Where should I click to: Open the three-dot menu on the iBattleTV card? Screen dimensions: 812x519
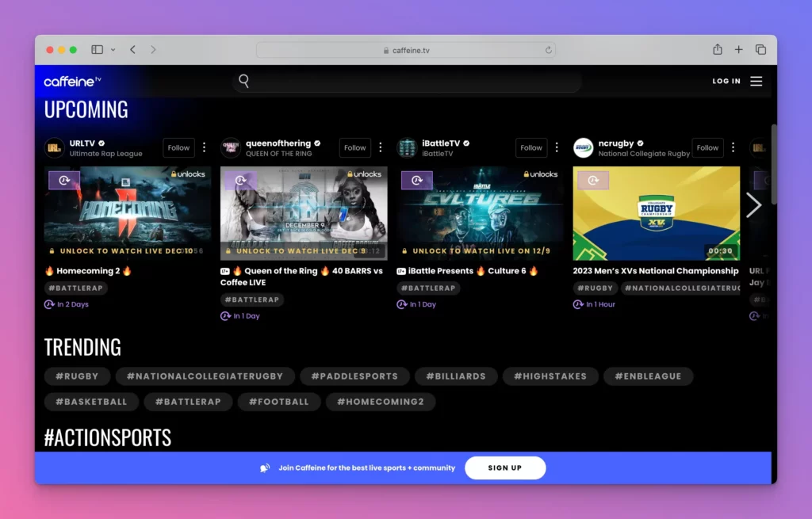click(556, 147)
